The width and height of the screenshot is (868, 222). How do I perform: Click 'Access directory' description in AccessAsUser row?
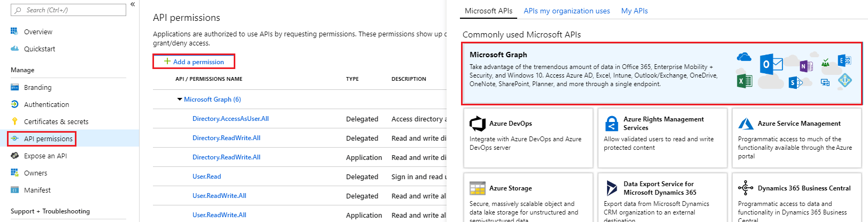point(419,119)
